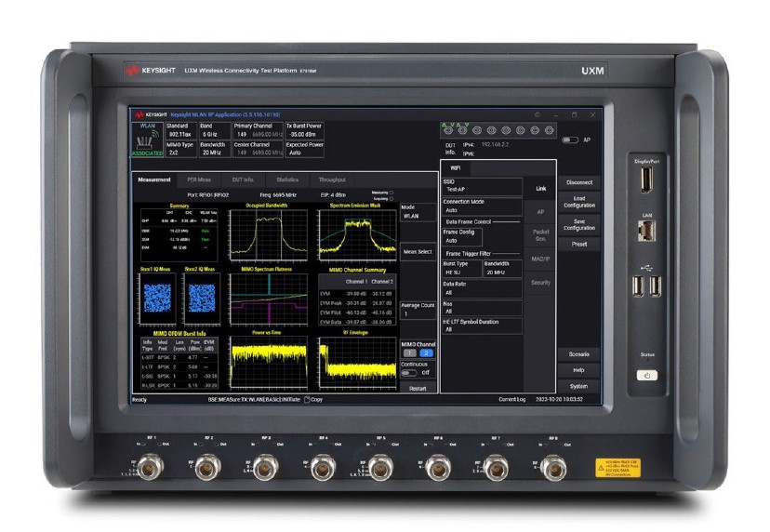Select the AP side tab below Link
Screen dimensions: 770x532
(x=540, y=212)
